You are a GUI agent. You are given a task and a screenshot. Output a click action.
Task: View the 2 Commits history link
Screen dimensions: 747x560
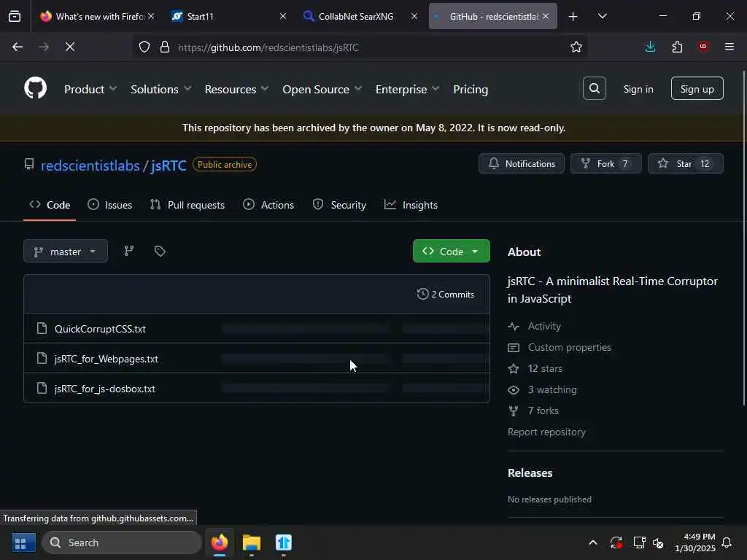(x=446, y=294)
